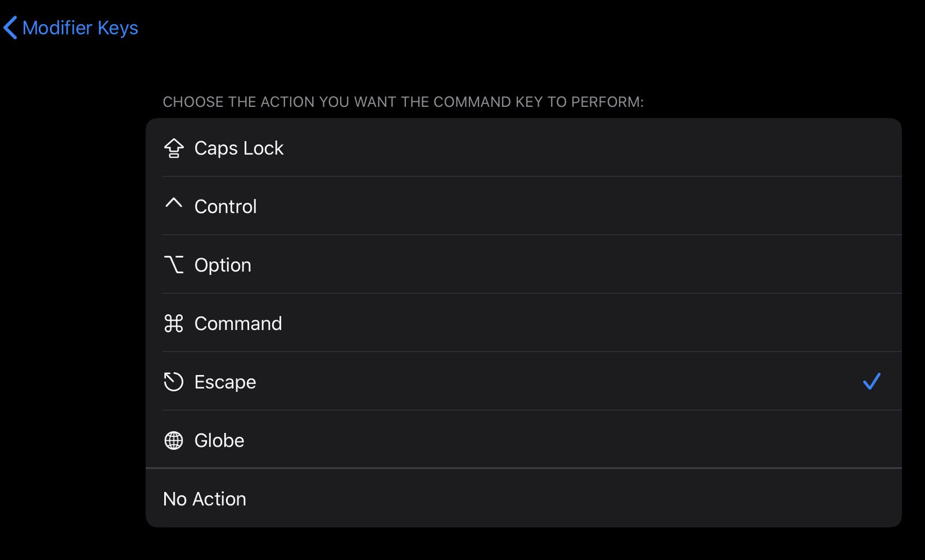This screenshot has height=560, width=925.
Task: Click the Command row label text
Action: pos(238,323)
